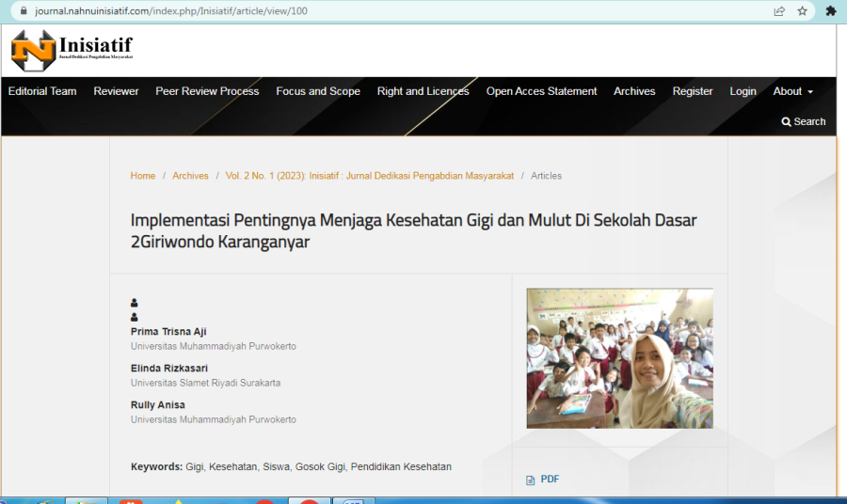Open the Peer Review Process page
The height and width of the screenshot is (504, 847).
click(x=207, y=91)
